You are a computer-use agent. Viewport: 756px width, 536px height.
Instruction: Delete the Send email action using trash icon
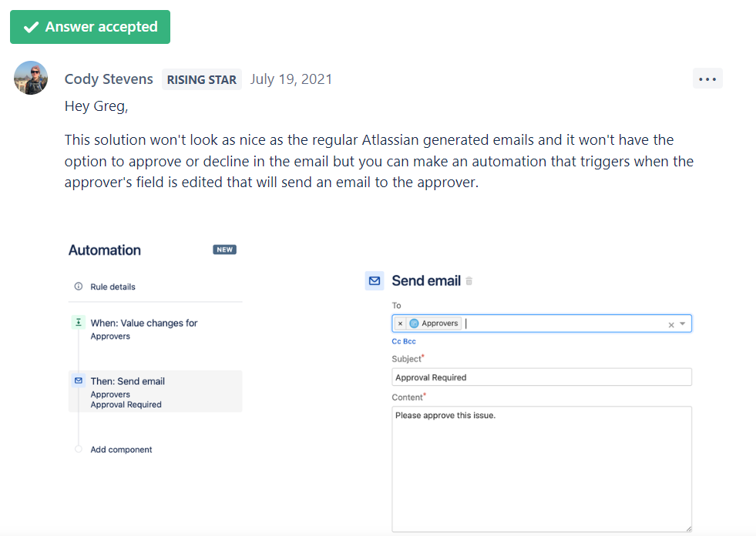pyautogui.click(x=469, y=282)
